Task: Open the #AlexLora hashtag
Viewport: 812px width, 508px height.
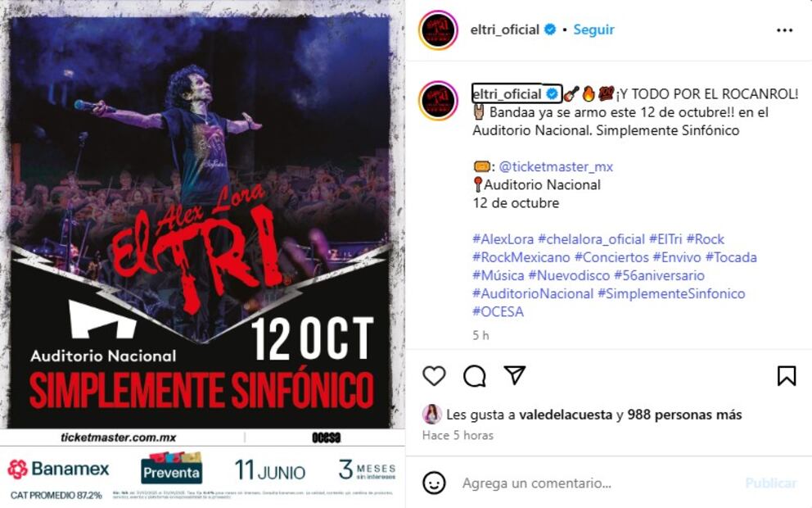Action: pos(503,239)
